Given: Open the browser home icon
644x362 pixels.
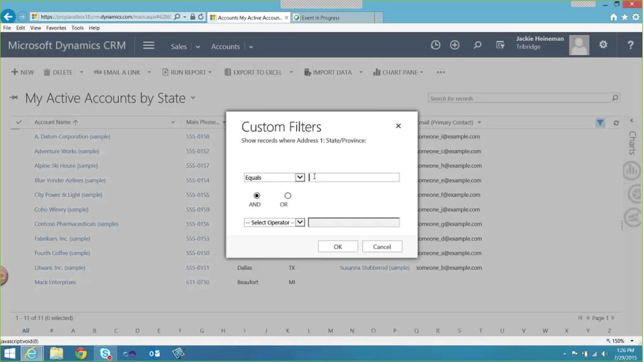Looking at the screenshot, I should (x=613, y=17).
